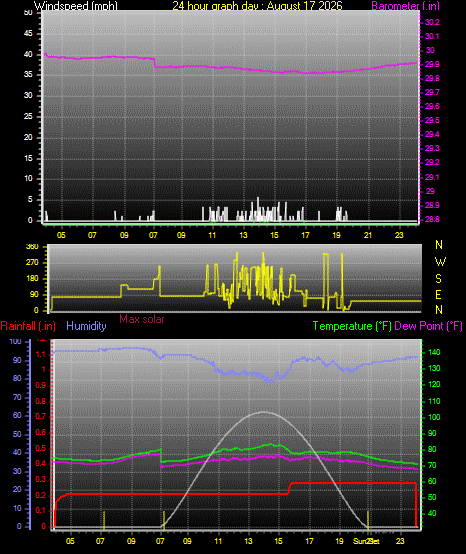Click hour 21 under the windspeed chart

[x=368, y=235]
